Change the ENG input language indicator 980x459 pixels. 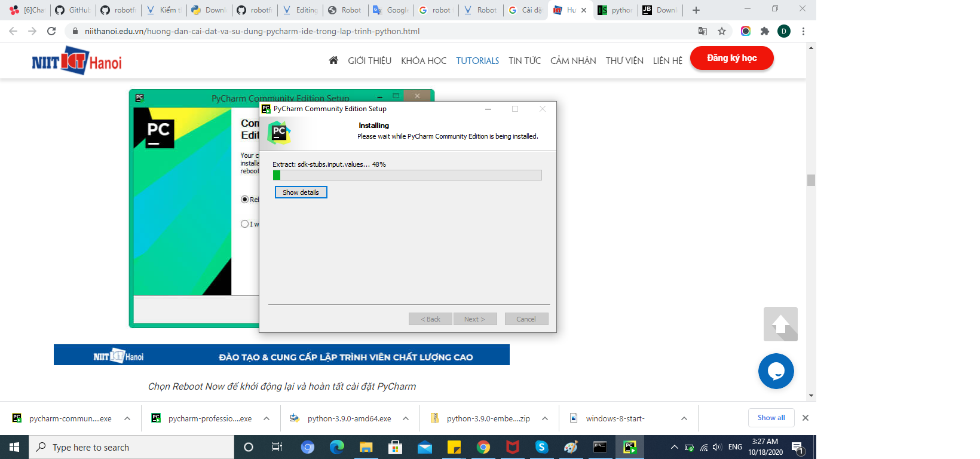pyautogui.click(x=736, y=447)
